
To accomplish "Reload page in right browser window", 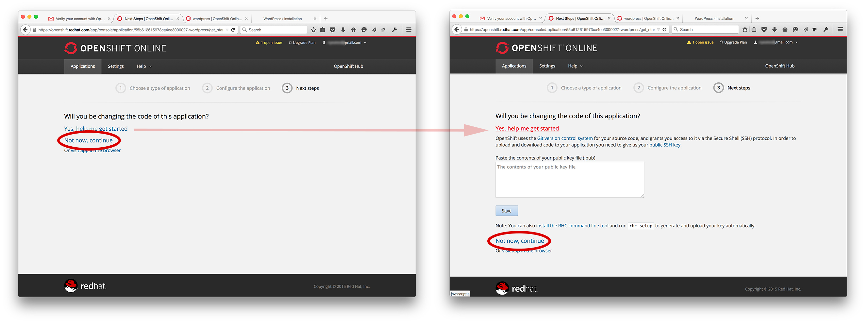I will click(664, 30).
